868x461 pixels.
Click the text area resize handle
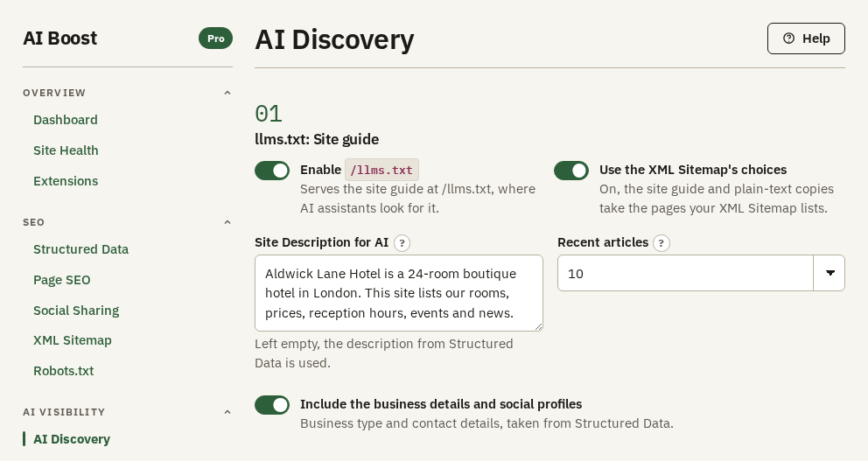(538, 326)
